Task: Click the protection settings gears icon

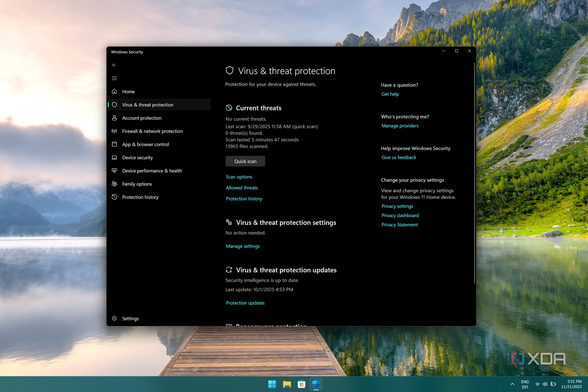Action: pos(229,222)
